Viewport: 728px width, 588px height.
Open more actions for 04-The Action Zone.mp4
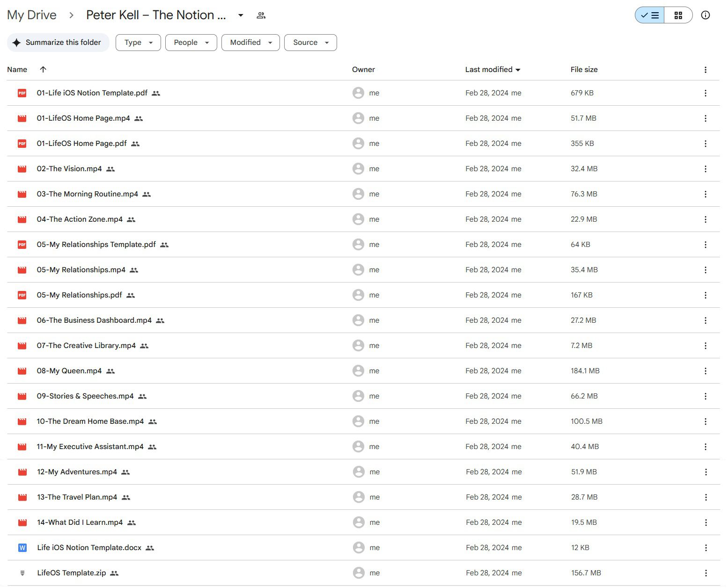click(x=705, y=219)
